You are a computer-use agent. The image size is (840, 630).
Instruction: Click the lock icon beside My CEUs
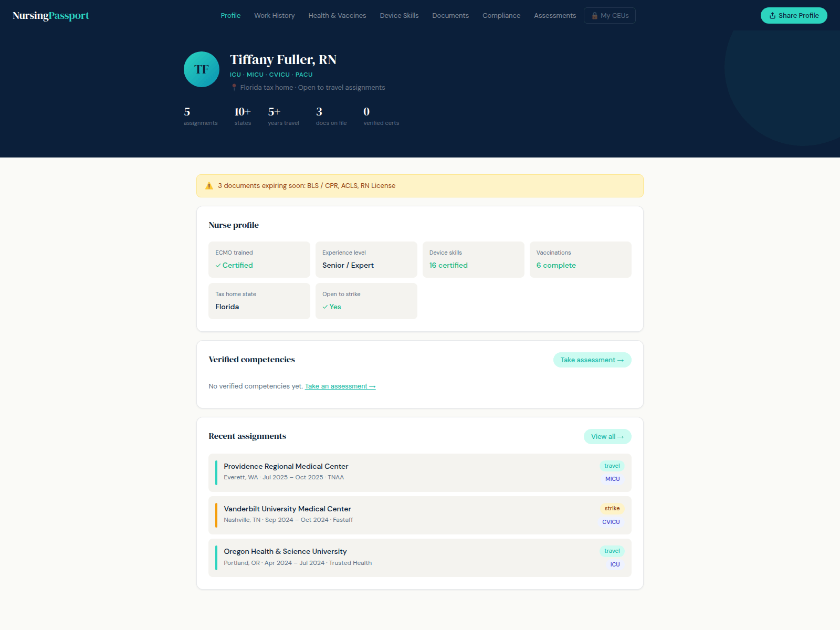[x=595, y=16]
